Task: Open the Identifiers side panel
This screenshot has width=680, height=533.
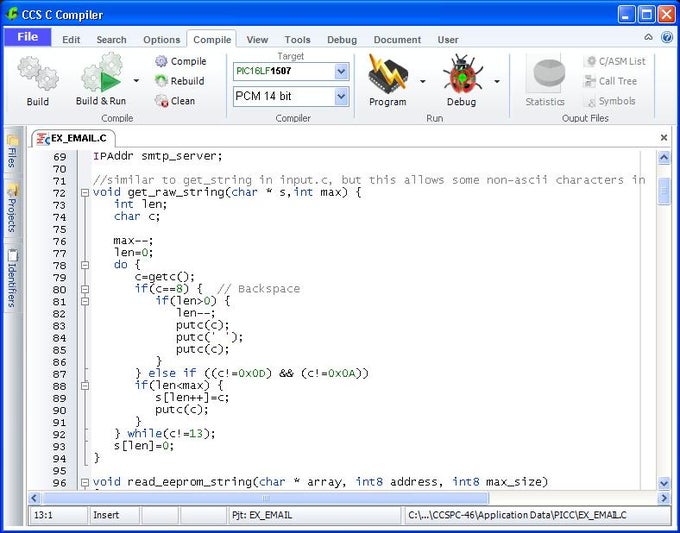Action: click(x=13, y=278)
